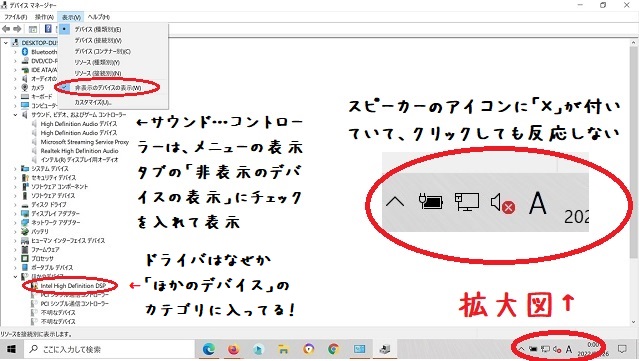
Task: Click the IME 'A' indicator in taskbar
Action: click(x=569, y=349)
